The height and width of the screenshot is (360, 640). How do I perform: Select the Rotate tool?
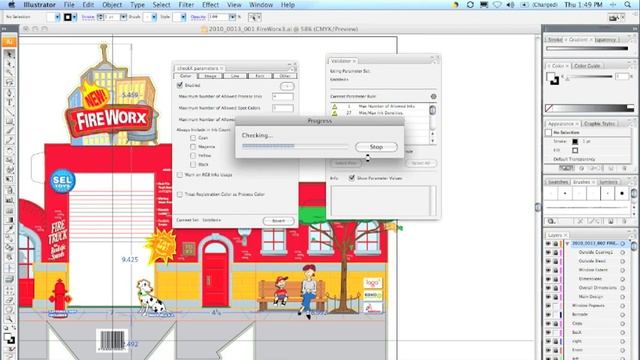click(x=9, y=150)
